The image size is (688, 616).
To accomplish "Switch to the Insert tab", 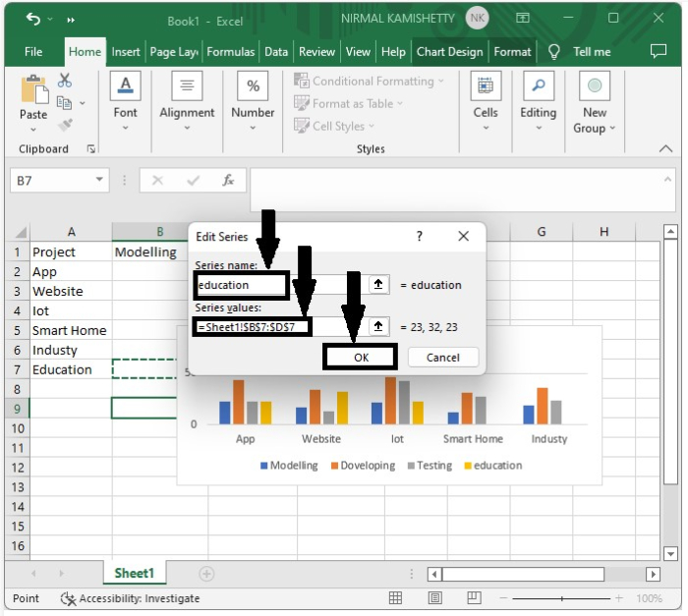I will pyautogui.click(x=126, y=52).
